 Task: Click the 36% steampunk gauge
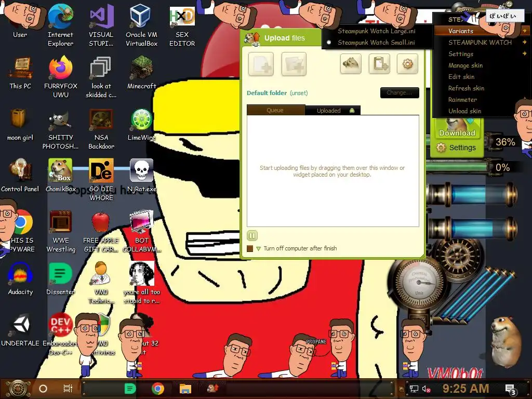click(505, 142)
